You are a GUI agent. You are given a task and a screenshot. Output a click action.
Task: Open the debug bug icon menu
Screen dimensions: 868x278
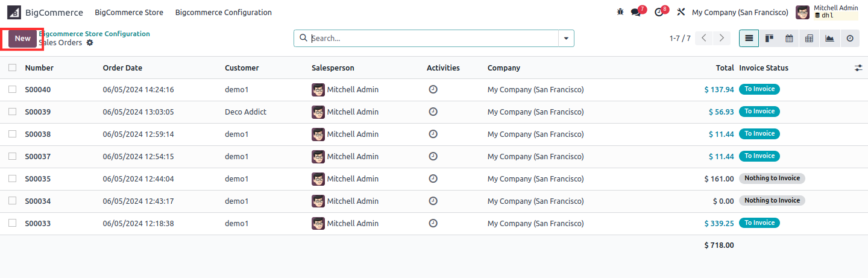point(620,12)
